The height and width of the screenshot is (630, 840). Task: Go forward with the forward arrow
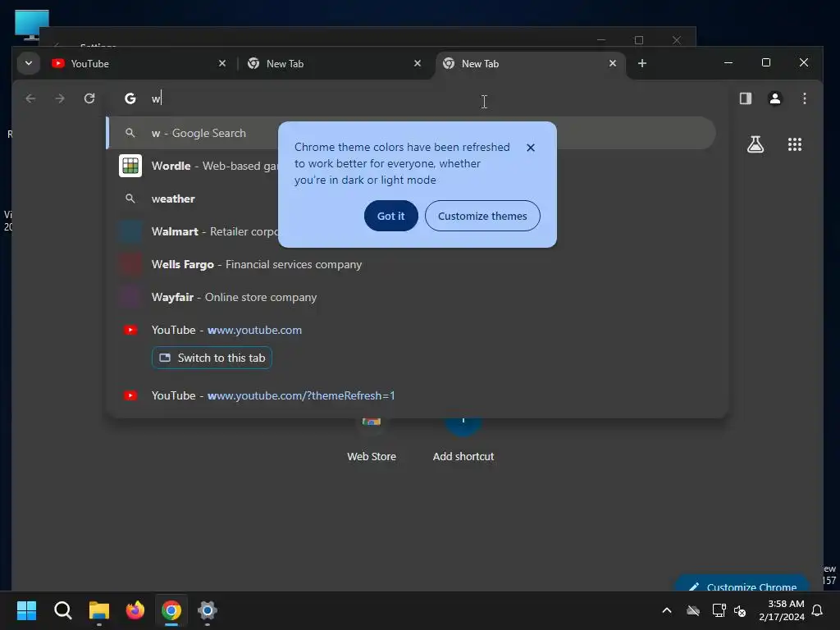tap(60, 98)
